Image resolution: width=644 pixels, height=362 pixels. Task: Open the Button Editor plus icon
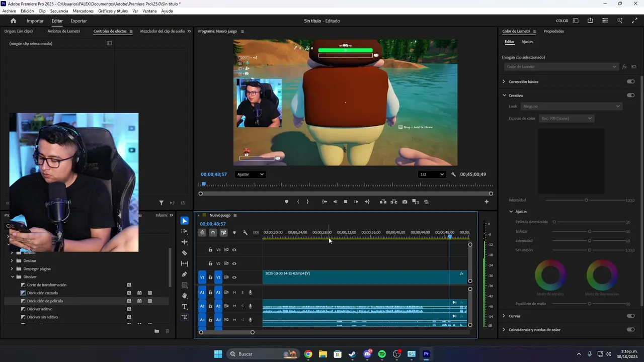(x=487, y=202)
